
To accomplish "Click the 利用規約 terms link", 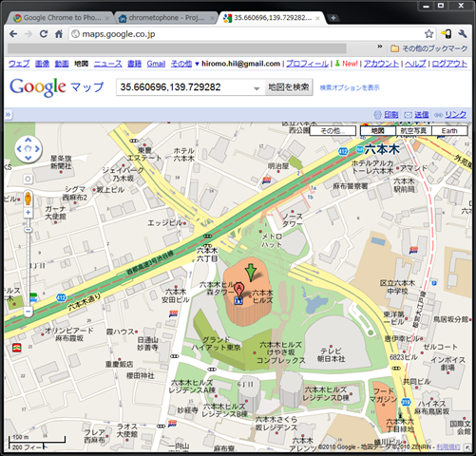I will [x=448, y=446].
